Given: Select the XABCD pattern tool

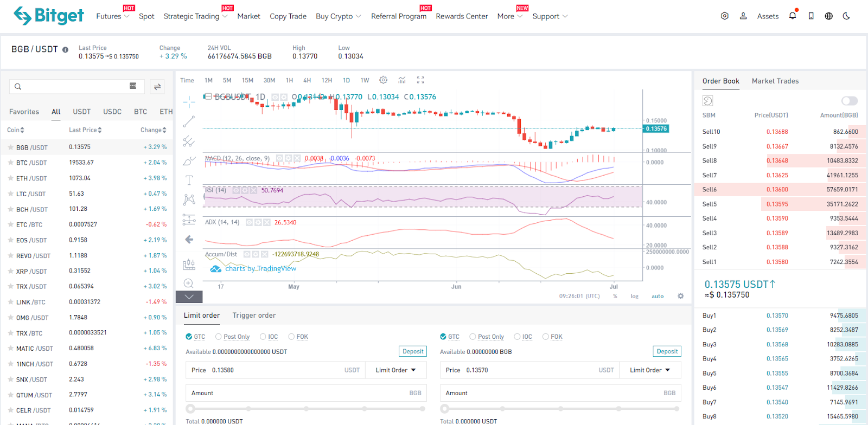Looking at the screenshot, I should [x=189, y=199].
